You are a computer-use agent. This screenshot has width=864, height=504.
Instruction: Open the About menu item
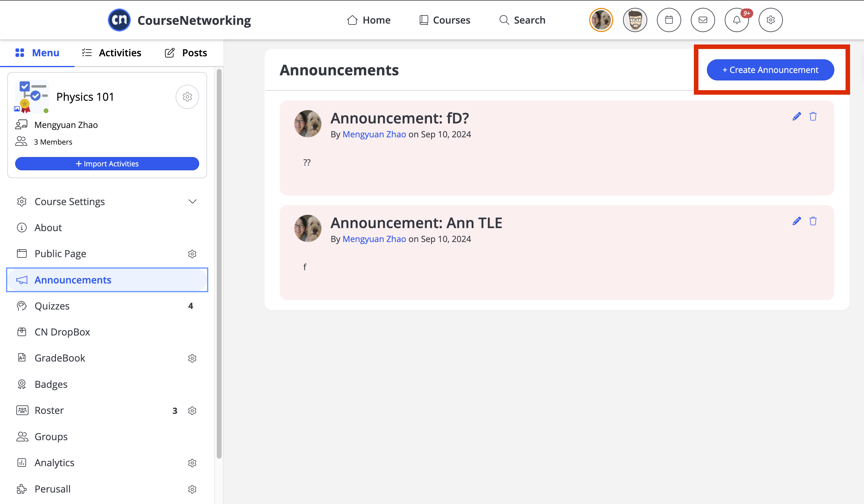[107, 227]
